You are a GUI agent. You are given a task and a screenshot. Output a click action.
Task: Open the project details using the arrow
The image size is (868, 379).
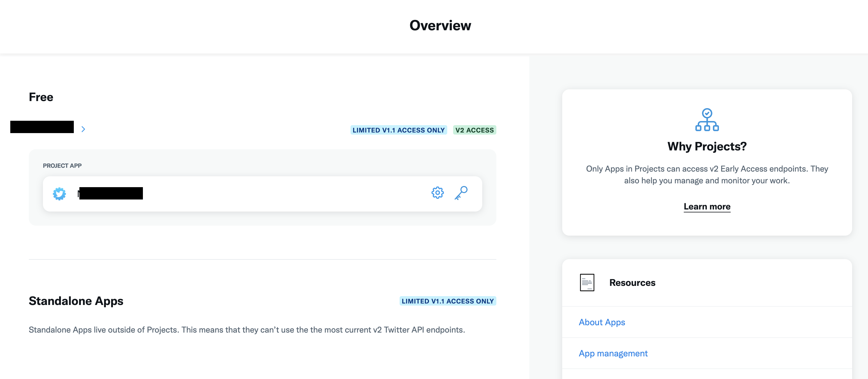point(83,129)
